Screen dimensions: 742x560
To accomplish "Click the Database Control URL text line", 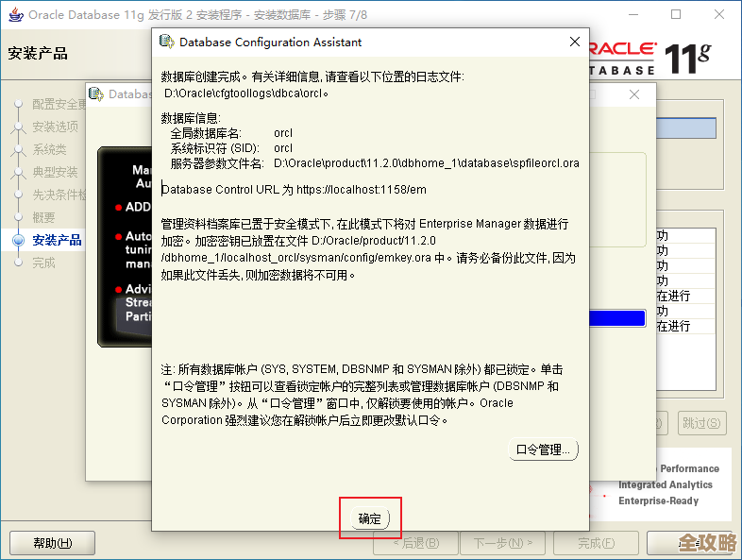I will 294,190.
